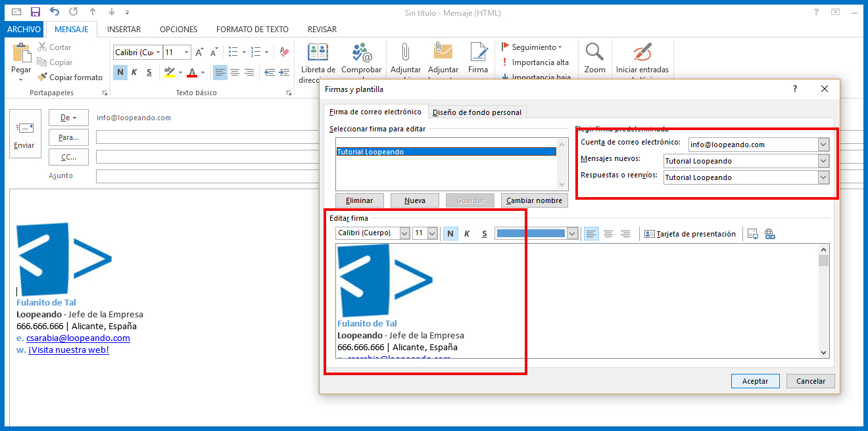Image resolution: width=868 pixels, height=431 pixels.
Task: Open the ribbon font size dropdown
Action: tap(187, 53)
